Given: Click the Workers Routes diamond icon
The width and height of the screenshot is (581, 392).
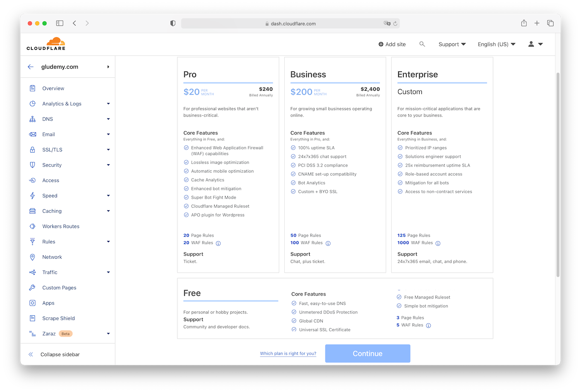Looking at the screenshot, I should coord(33,226).
